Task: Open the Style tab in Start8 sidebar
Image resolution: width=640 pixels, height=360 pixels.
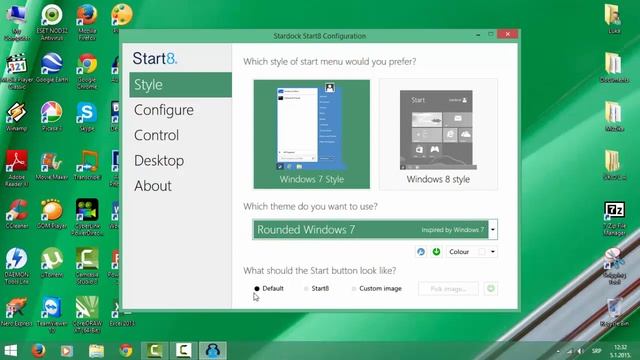Action: (x=180, y=85)
